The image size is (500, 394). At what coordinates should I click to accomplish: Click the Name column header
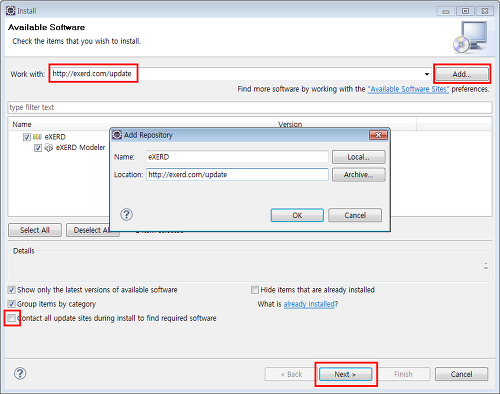tap(141, 124)
